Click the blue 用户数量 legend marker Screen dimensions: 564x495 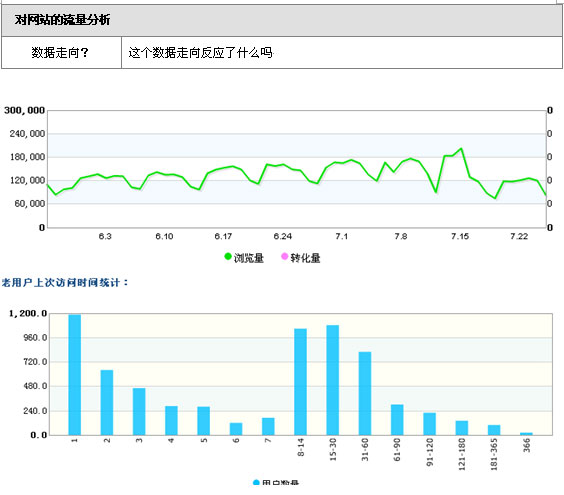click(256, 483)
